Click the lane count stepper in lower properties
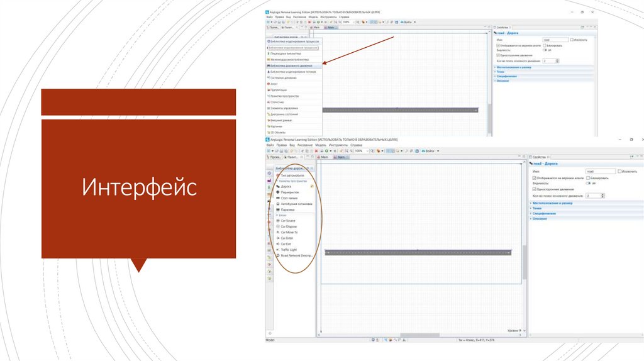This screenshot has width=644, height=361. tap(603, 196)
